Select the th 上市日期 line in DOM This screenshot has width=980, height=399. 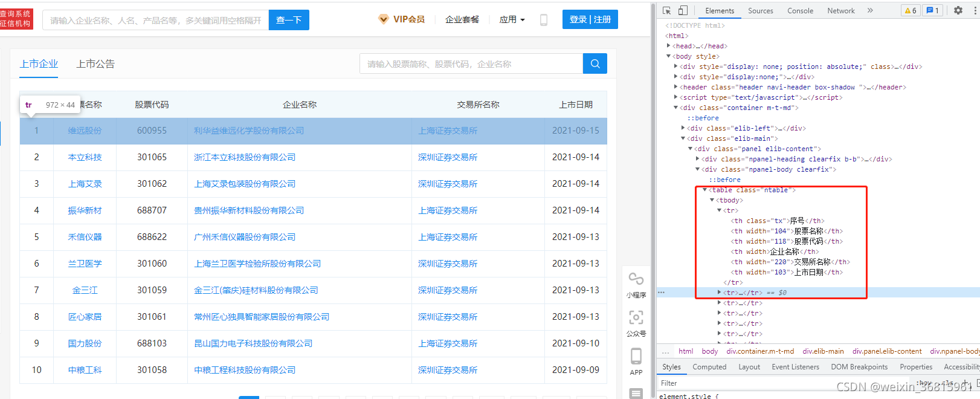pyautogui.click(x=786, y=272)
